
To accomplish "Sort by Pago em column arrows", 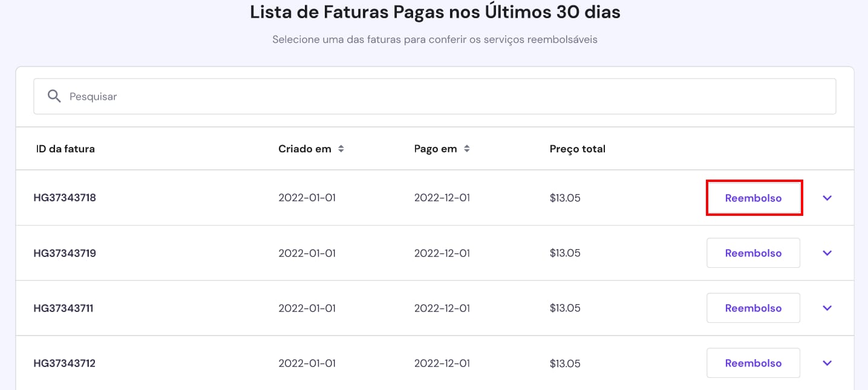I will 466,149.
